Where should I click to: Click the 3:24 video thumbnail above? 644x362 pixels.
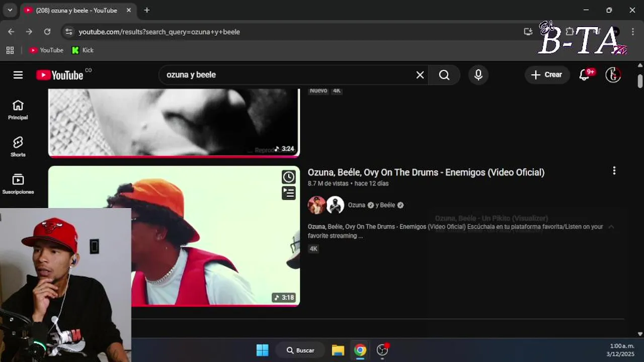point(174,123)
